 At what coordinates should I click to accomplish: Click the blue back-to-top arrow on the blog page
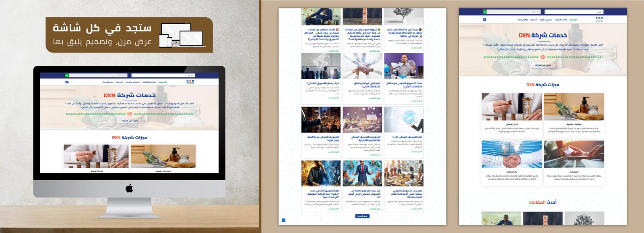point(283,220)
